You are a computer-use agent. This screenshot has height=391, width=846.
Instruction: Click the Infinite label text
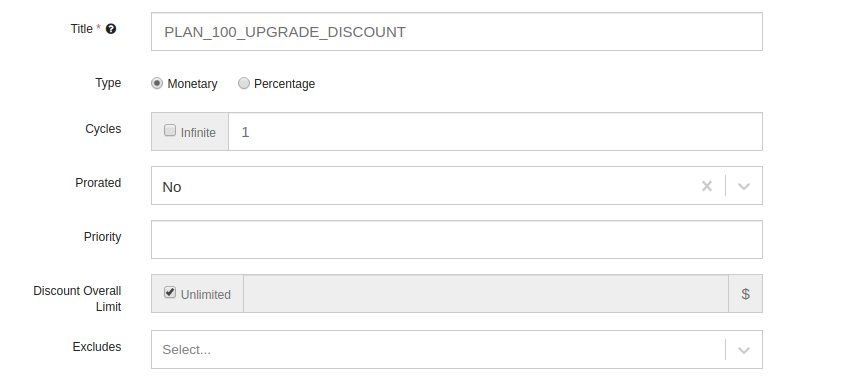198,133
